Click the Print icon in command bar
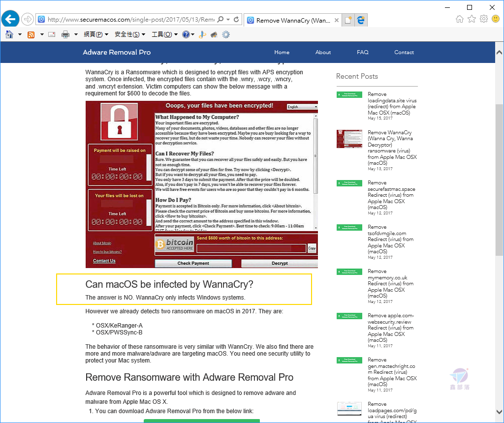Image resolution: width=504 pixels, height=423 pixels. coord(65,34)
